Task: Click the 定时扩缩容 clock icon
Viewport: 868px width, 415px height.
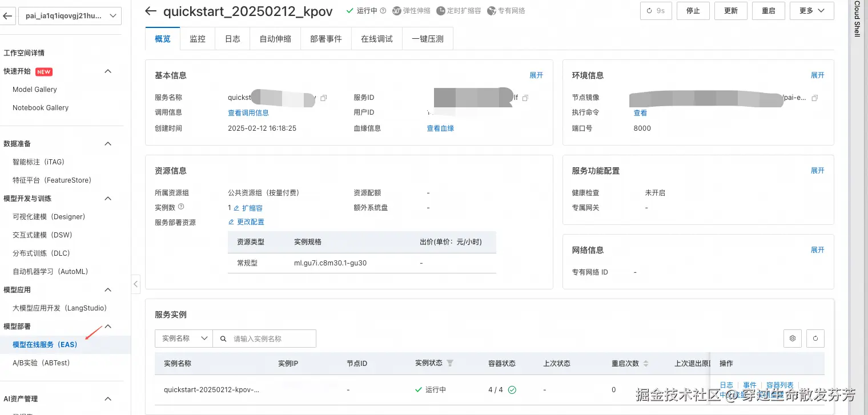Action: [x=440, y=11]
